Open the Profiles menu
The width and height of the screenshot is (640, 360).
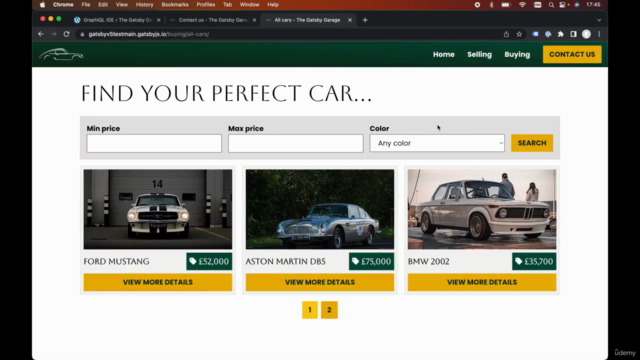(206, 5)
